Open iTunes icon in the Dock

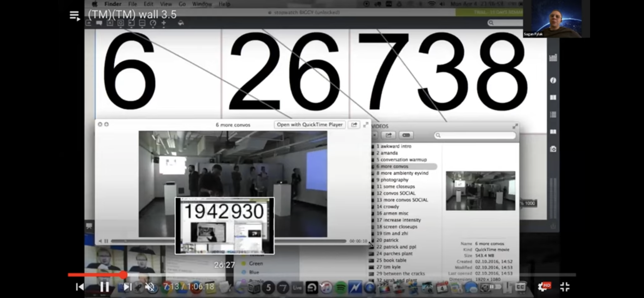pyautogui.click(x=326, y=287)
